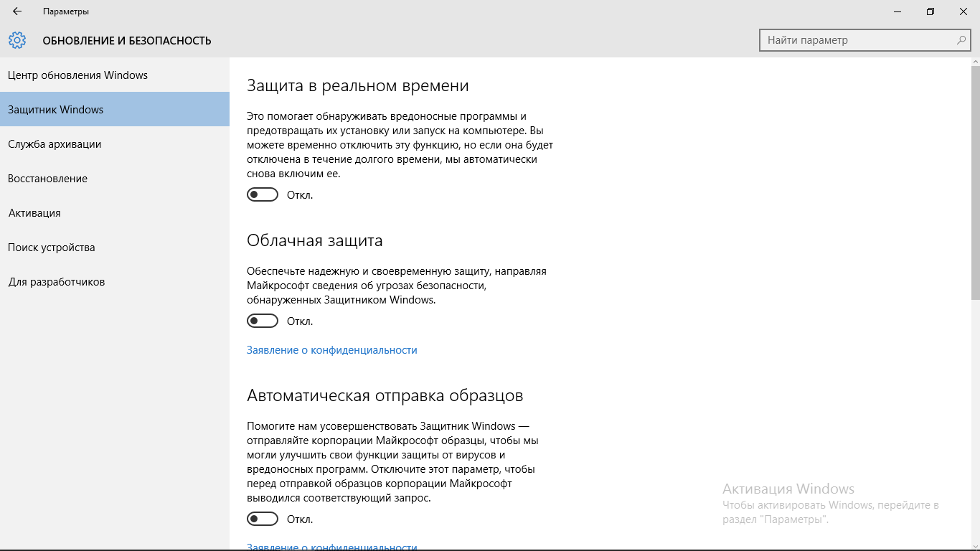Click the "ОБНОВЛЕНИЕ И БЕЗОПАСНОСТЬ" header text
Screen dimensions: 980x551
127,40
